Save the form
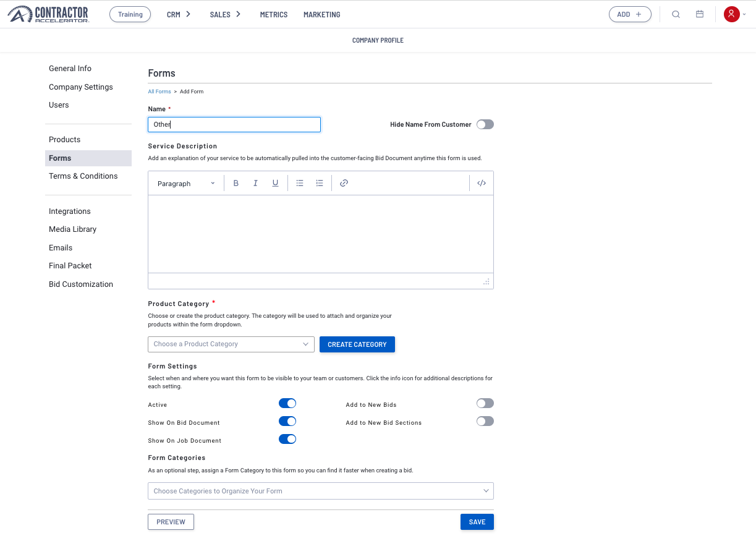Image resolution: width=756 pixels, height=541 pixels. click(477, 522)
